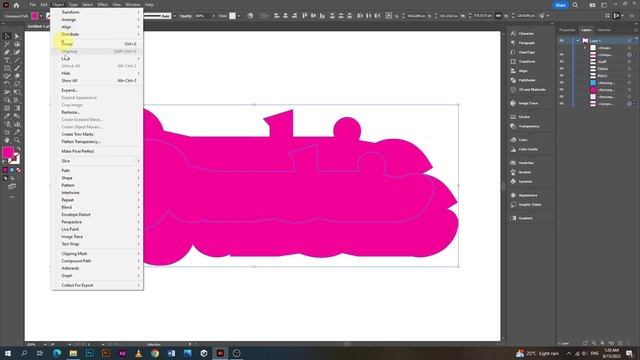Toggle visibility of Layer 1
The width and height of the screenshot is (640, 360).
pyautogui.click(x=562, y=41)
